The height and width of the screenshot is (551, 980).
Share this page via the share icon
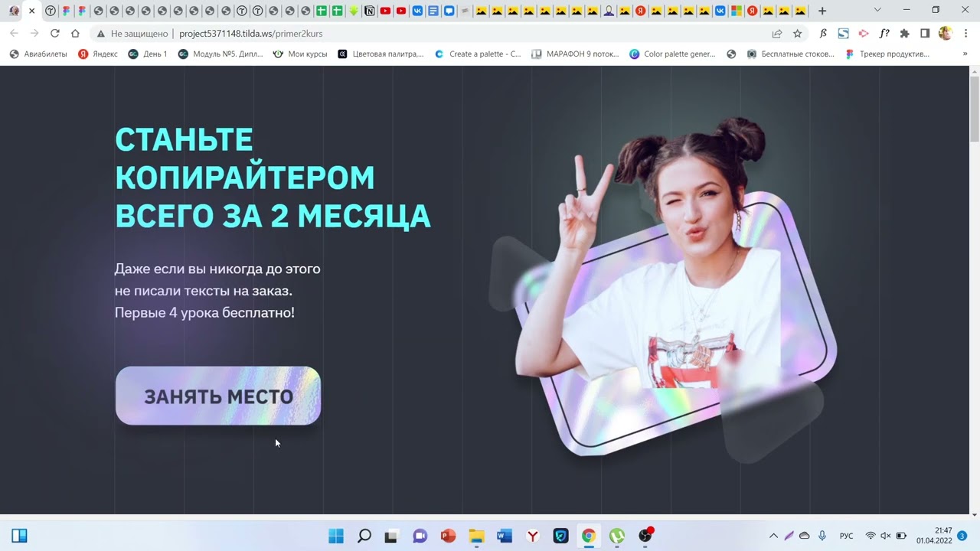[x=777, y=34]
